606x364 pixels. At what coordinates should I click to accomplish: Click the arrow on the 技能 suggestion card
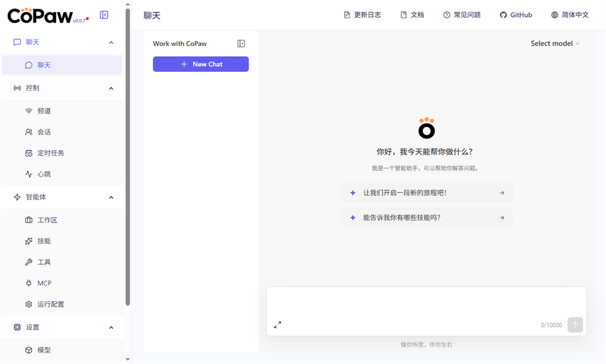[x=502, y=218]
